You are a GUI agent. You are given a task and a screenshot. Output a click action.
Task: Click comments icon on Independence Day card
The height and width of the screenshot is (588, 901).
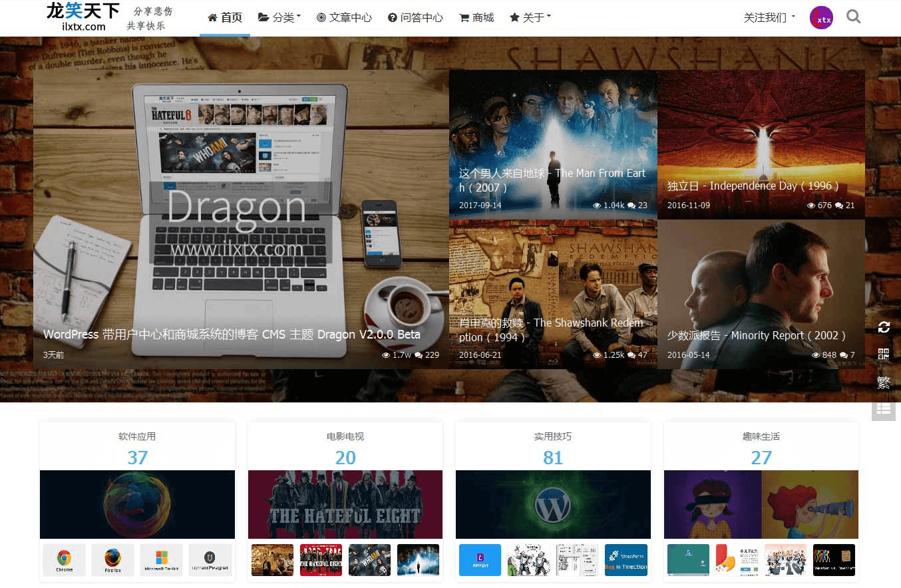click(838, 206)
